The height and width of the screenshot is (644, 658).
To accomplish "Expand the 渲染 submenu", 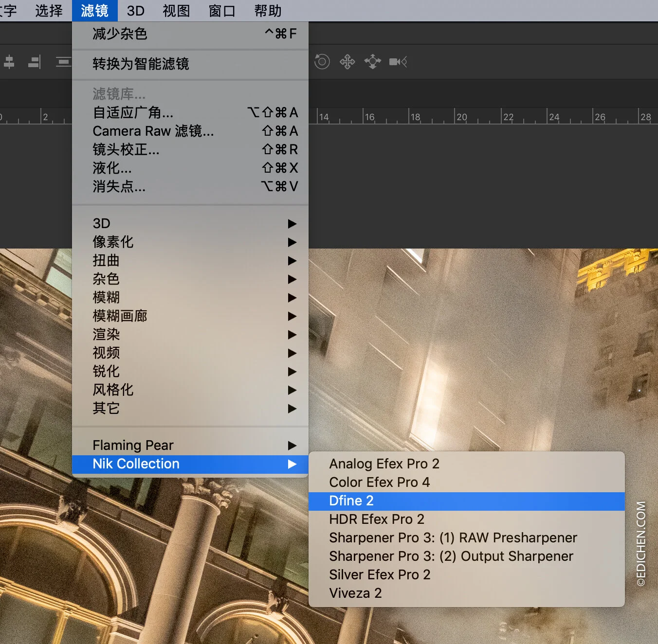I will click(190, 334).
